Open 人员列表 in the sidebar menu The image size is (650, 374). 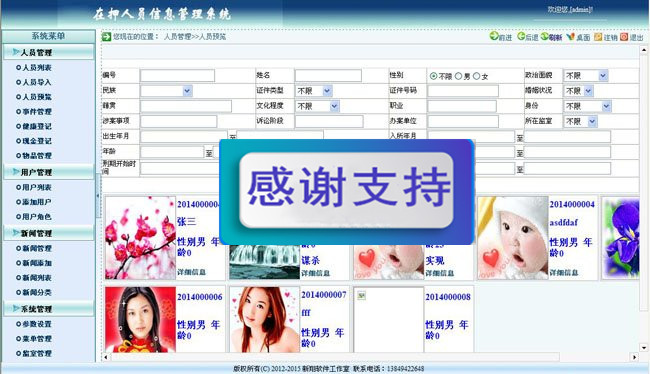[x=36, y=68]
